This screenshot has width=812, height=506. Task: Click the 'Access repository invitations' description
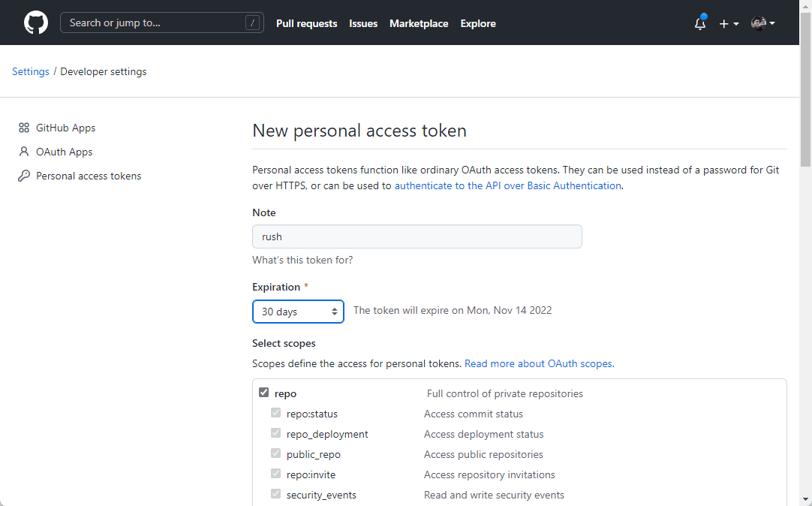(x=489, y=474)
